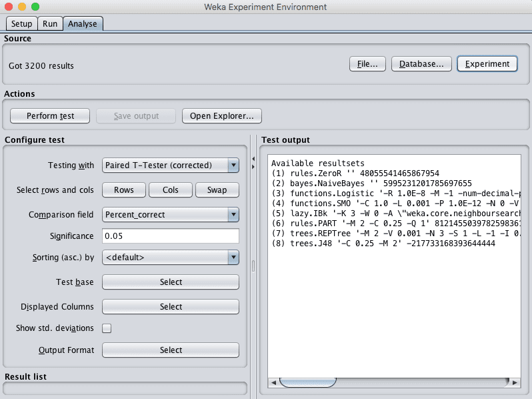Click the bayes.NaiveBayes resultset line
This screenshot has width=532, height=399.
coord(371,183)
